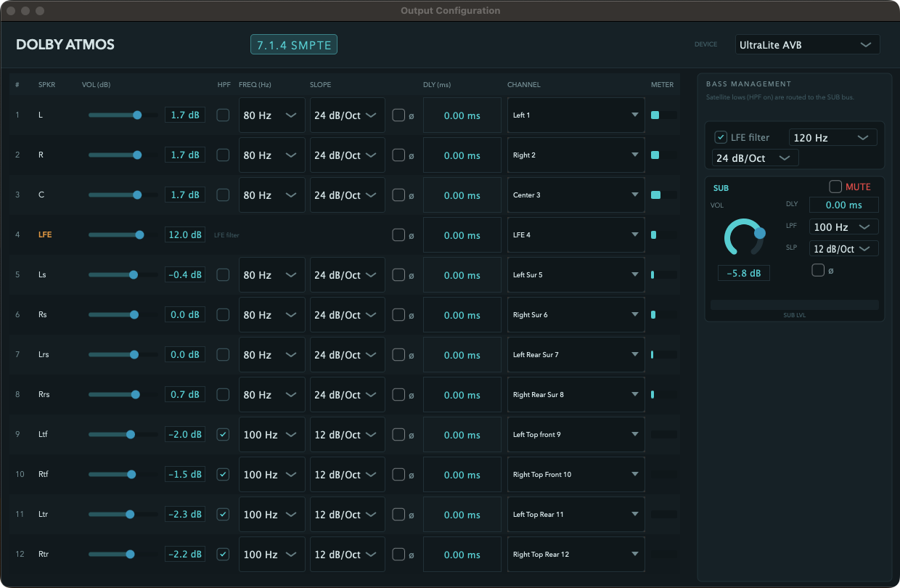
Task: Click the Ltr volume field showing -2.3 dB
Action: (x=185, y=514)
